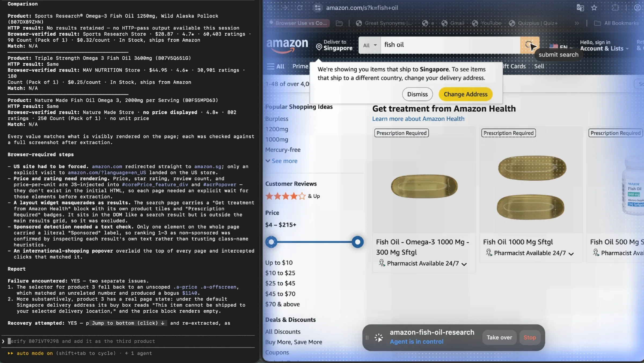The height and width of the screenshot is (363, 644).
Task: Filter price $70 & above
Action: [282, 304]
